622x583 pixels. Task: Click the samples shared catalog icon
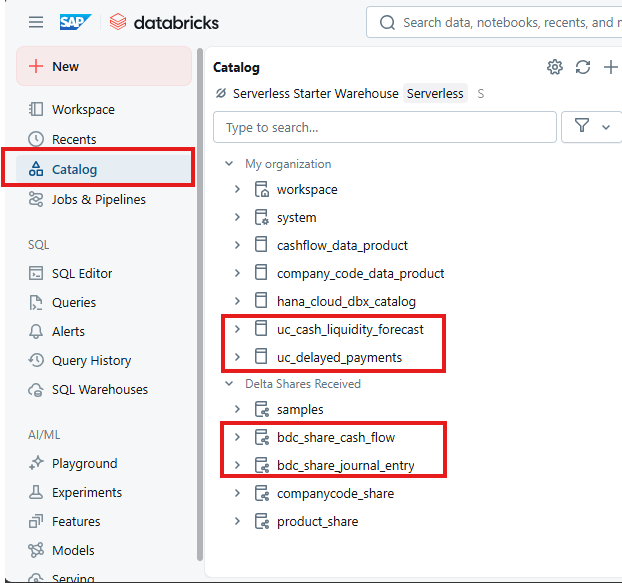click(261, 409)
